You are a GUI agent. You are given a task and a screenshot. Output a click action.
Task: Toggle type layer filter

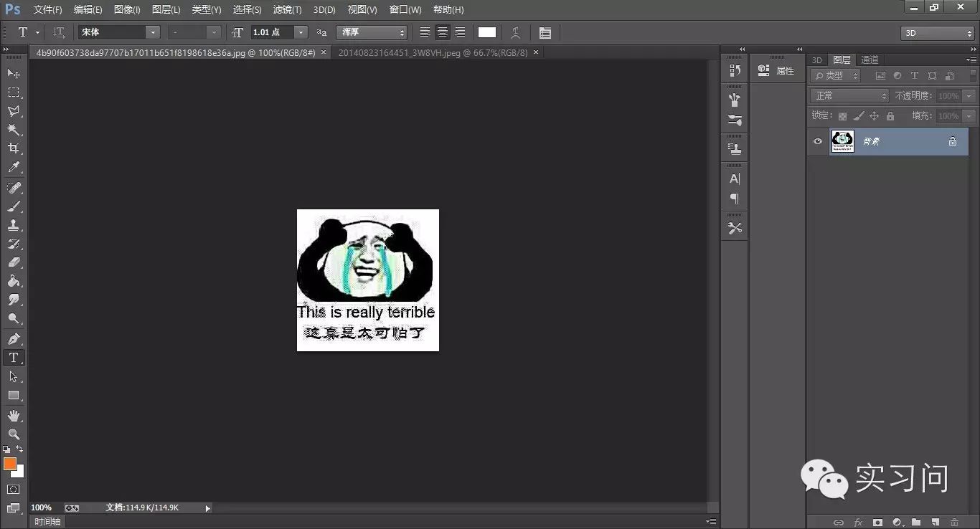coord(915,75)
